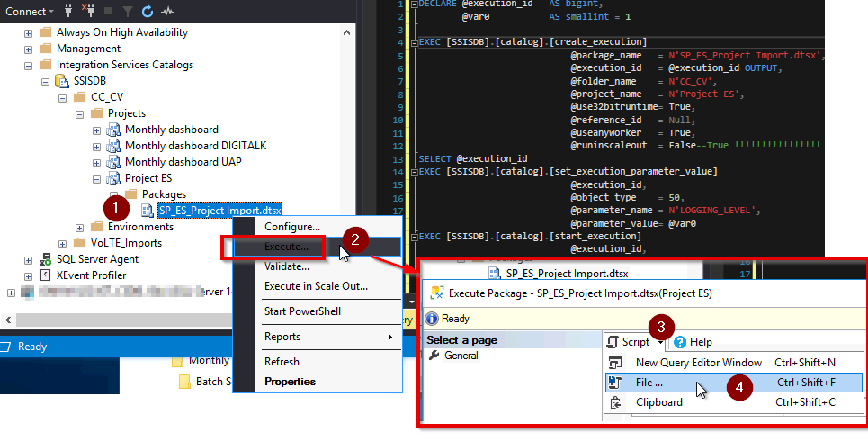Expand the Always On High Availability node
868x441 pixels.
point(28,33)
